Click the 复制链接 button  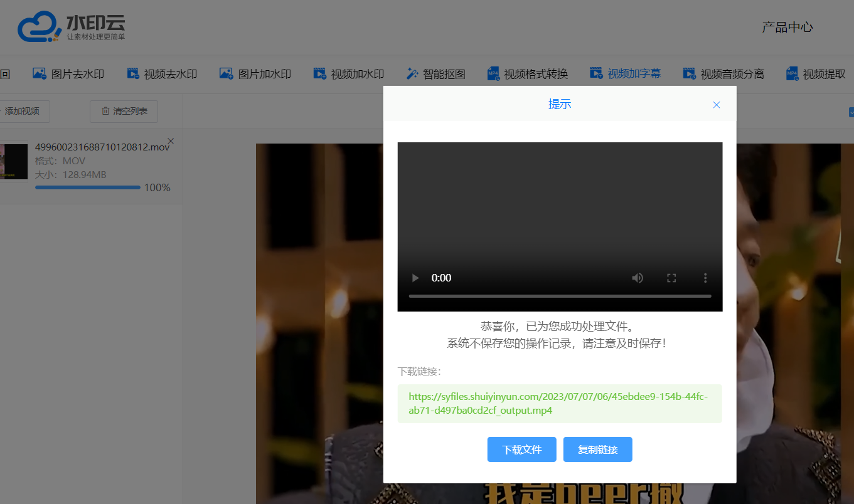click(x=597, y=449)
